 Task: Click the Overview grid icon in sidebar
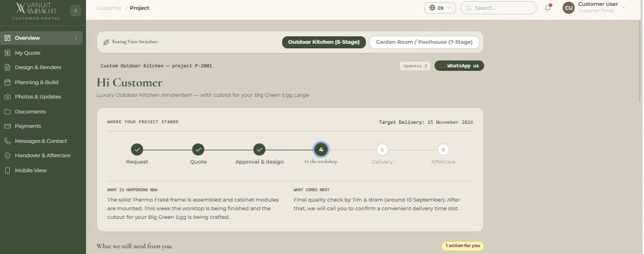[8, 38]
